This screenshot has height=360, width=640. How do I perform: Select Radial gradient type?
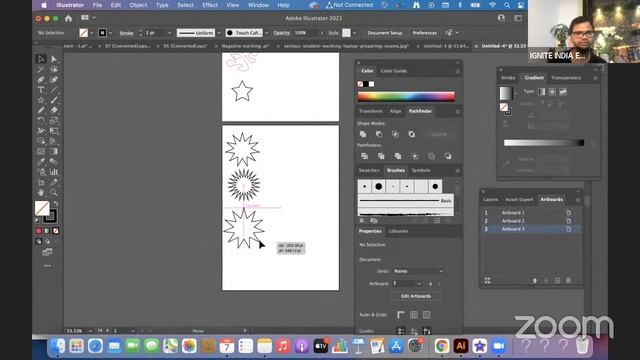click(x=552, y=92)
